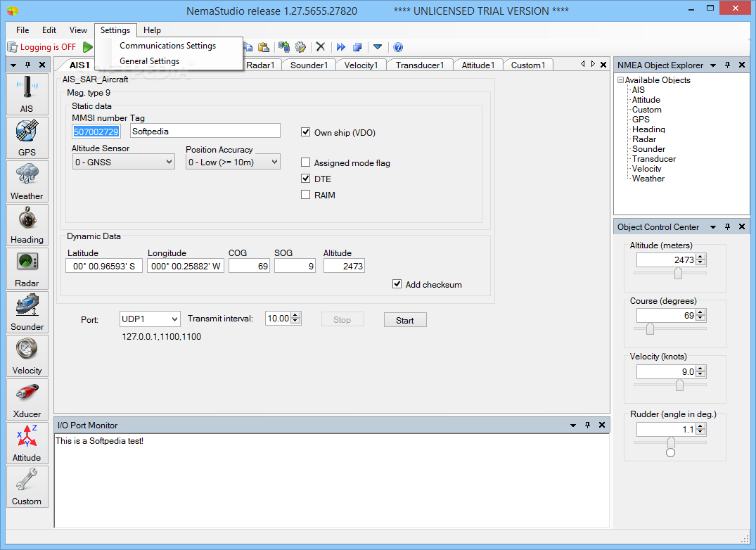Open NMEA Object Explorer panel options arrow

coord(713,65)
